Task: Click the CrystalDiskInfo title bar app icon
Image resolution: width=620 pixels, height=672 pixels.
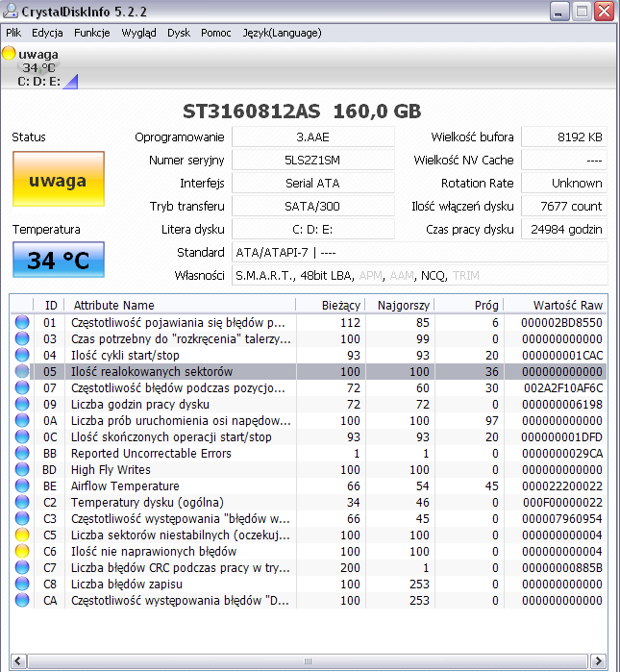Action: (11, 11)
